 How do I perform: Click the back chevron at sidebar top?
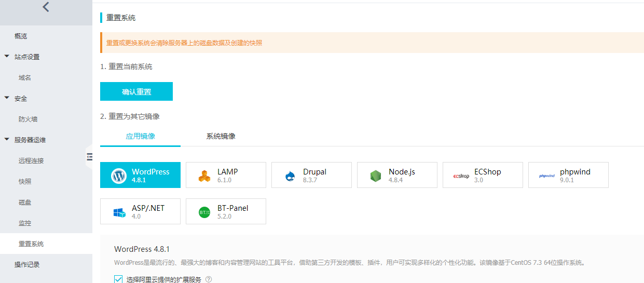click(x=46, y=7)
